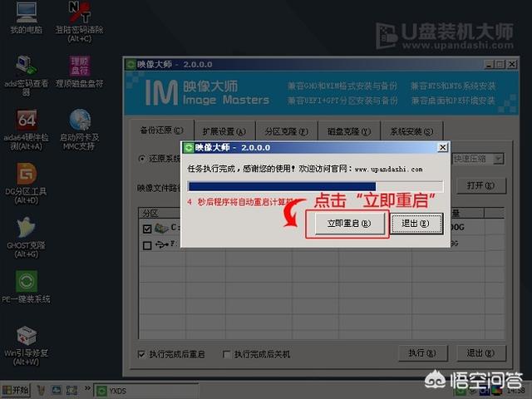532x399 pixels.
Task: Close the 映像大师 completion dialog
Action: 442,147
